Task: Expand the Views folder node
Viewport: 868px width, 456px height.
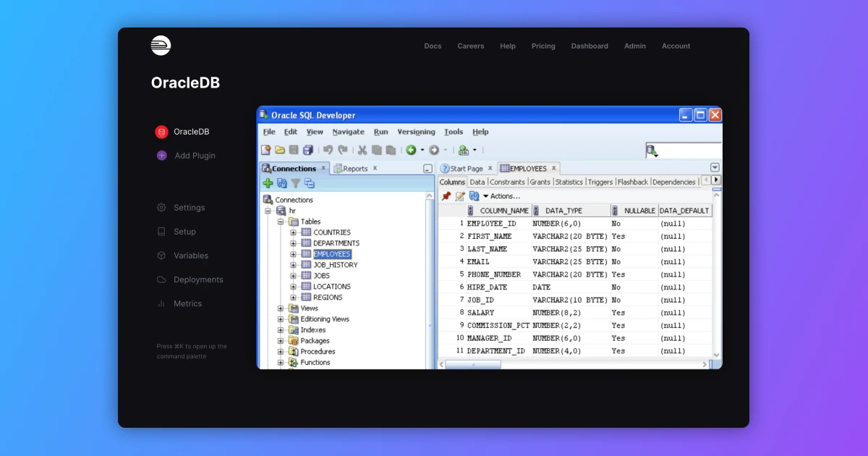Action: coord(281,308)
